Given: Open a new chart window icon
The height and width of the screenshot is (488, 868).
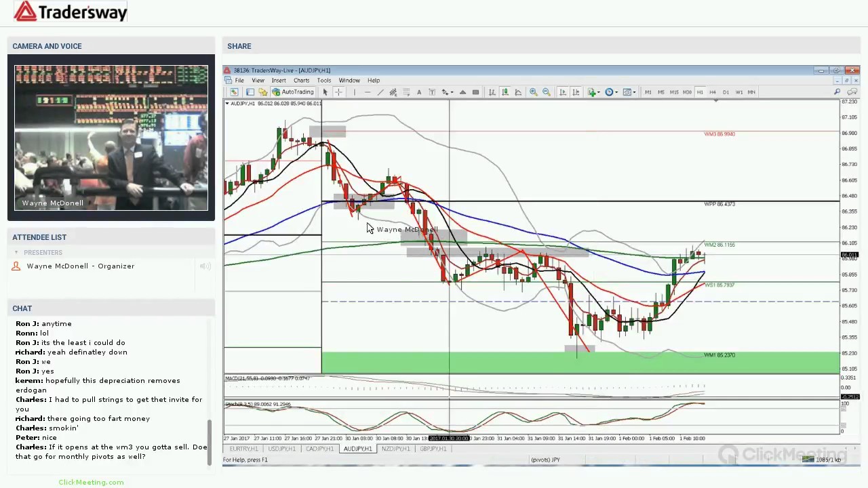Looking at the screenshot, I should tap(233, 92).
